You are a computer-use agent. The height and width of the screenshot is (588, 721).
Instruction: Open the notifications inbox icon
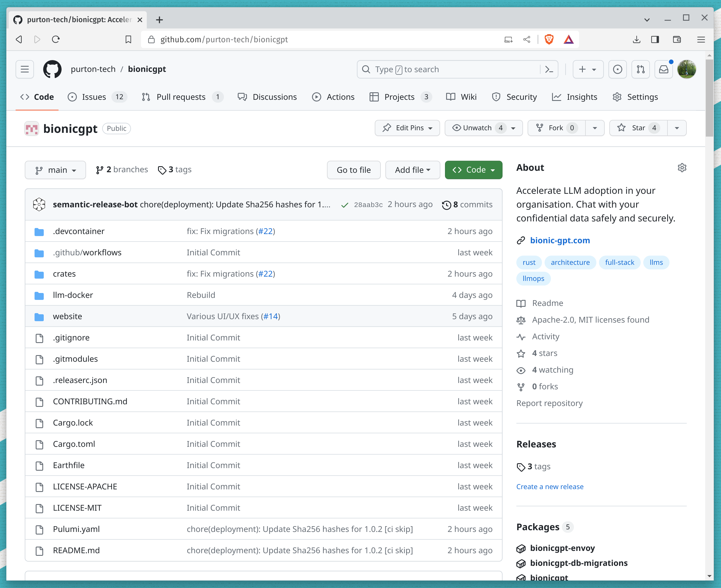tap(664, 69)
